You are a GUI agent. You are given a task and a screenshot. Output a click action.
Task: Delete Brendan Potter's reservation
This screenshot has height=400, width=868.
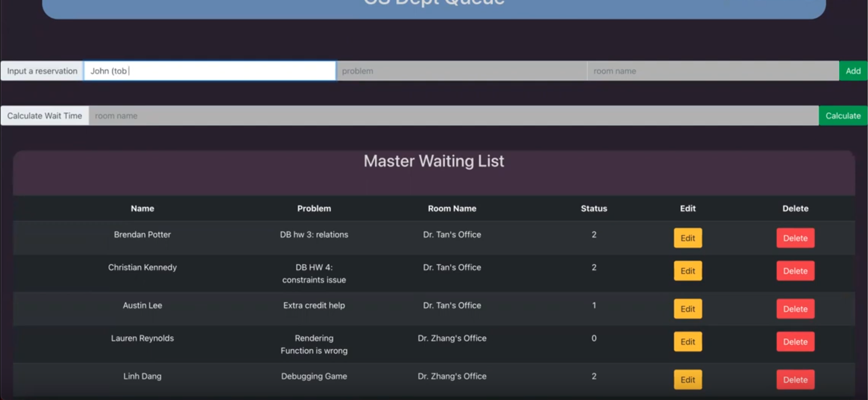(795, 238)
